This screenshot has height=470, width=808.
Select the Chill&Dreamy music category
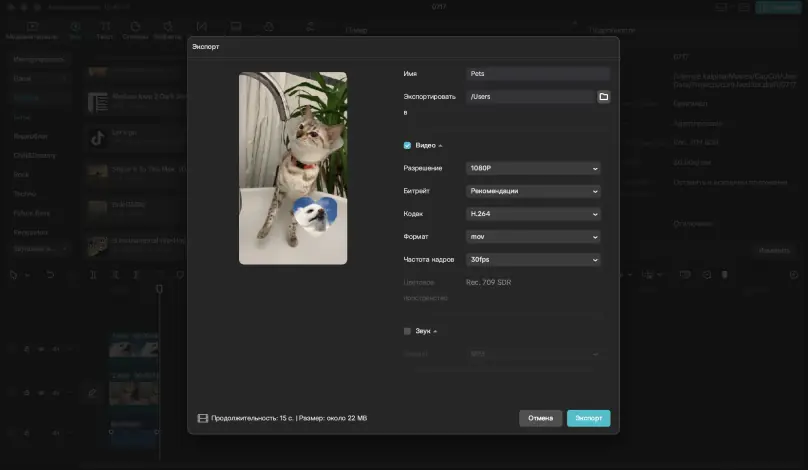click(35, 155)
